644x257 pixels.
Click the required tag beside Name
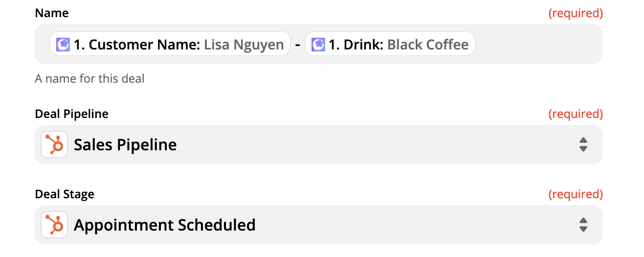[576, 13]
